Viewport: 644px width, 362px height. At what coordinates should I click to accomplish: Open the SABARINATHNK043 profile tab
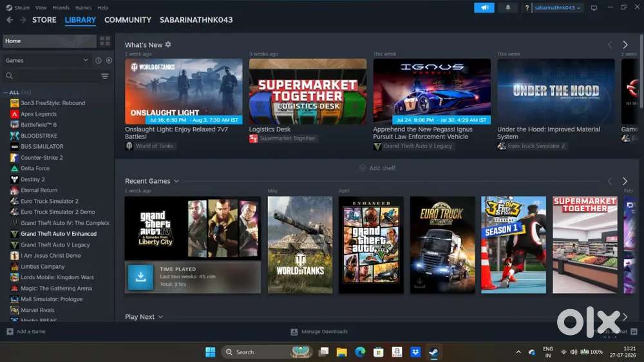tap(196, 20)
